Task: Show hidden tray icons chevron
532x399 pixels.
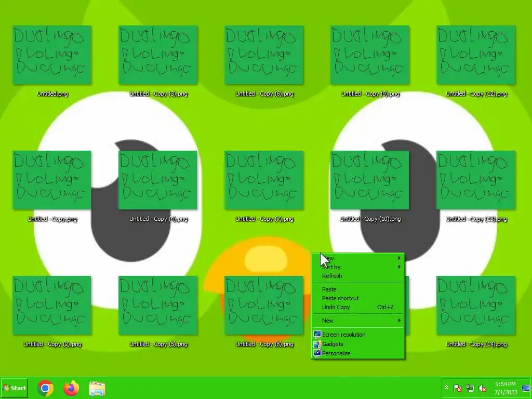Action: click(446, 388)
